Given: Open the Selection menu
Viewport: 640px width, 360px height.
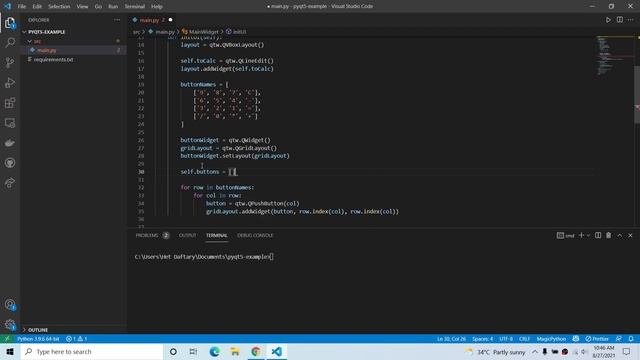Looking at the screenshot, I should coord(59,7).
